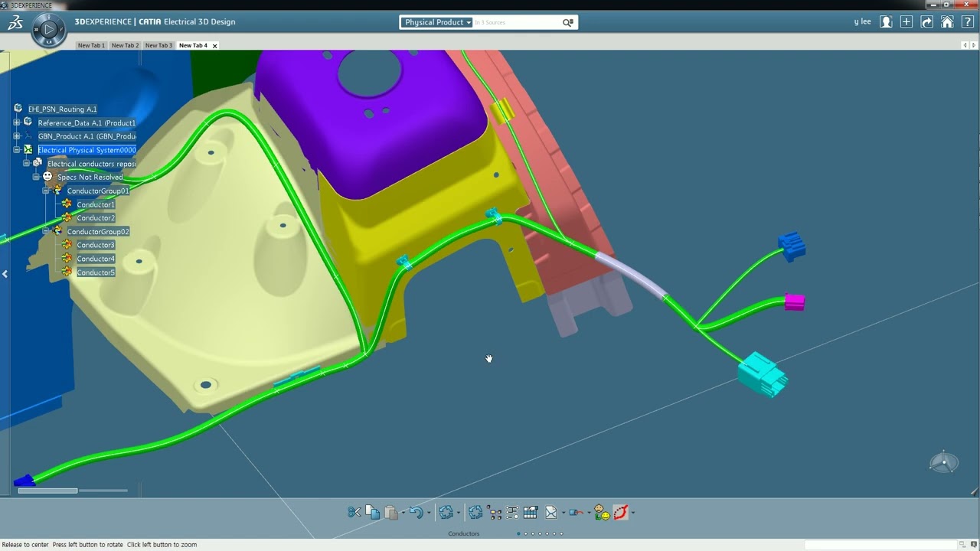Open the dropdown arrow beside the first Update icon
980x551 pixels.
[x=459, y=513]
